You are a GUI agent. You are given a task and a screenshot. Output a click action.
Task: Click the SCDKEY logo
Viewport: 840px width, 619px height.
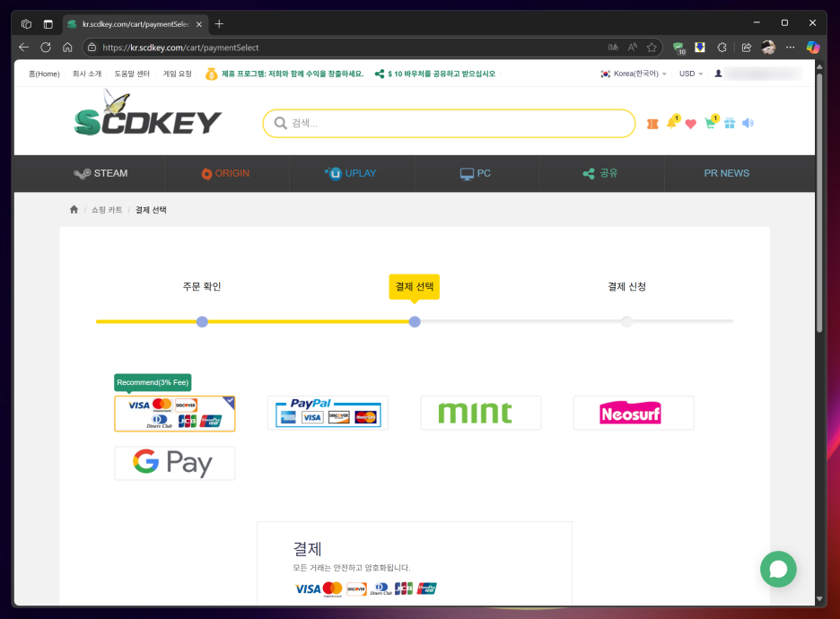(x=148, y=114)
